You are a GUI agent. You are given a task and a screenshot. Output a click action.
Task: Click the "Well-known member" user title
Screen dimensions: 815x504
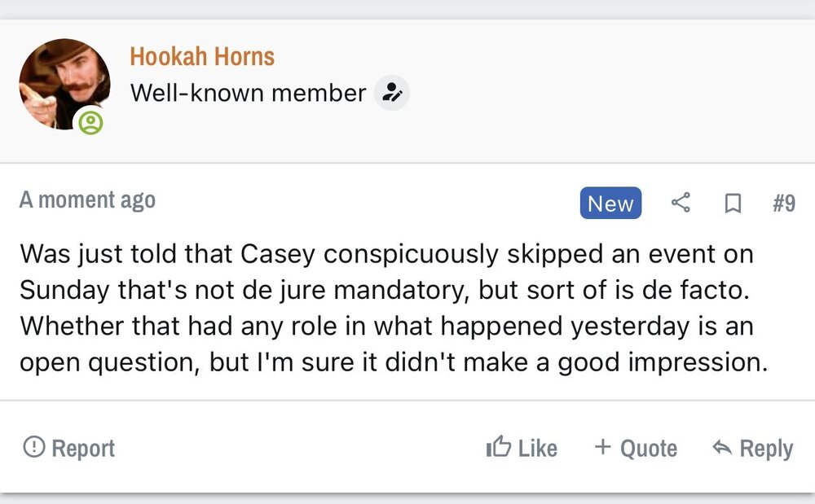pos(248,94)
